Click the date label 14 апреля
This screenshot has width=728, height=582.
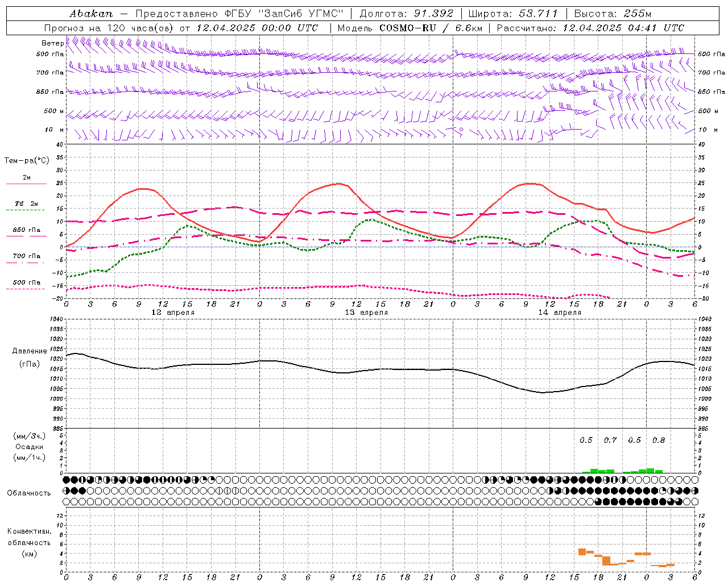coord(560,313)
